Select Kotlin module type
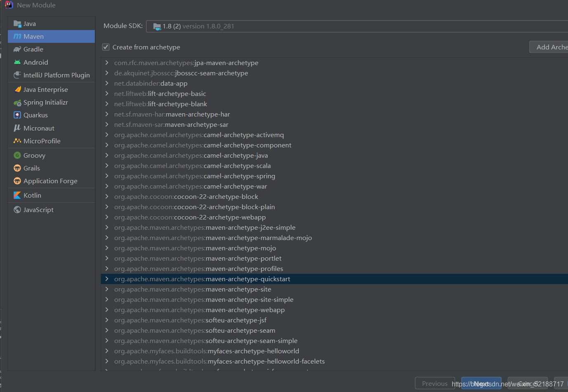Viewport: 568px width, 392px height. click(x=52, y=195)
